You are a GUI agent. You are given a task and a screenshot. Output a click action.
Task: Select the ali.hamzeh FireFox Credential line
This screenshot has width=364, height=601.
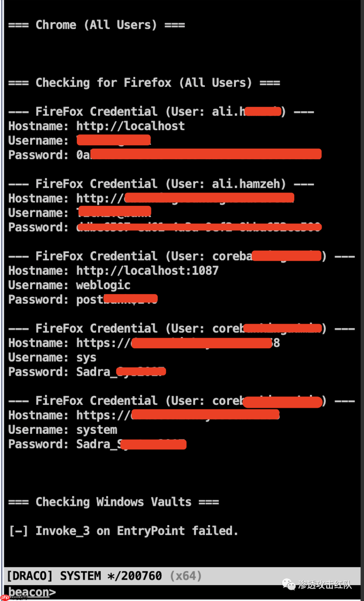pos(161,184)
